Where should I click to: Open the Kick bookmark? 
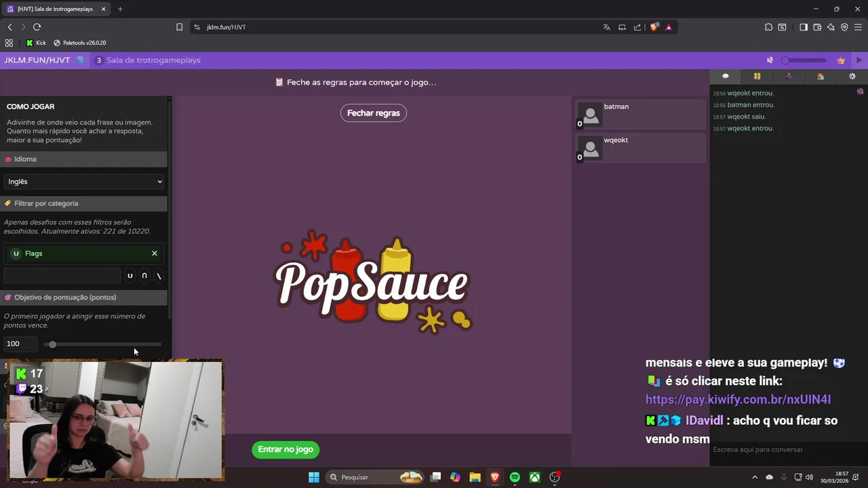pos(36,43)
